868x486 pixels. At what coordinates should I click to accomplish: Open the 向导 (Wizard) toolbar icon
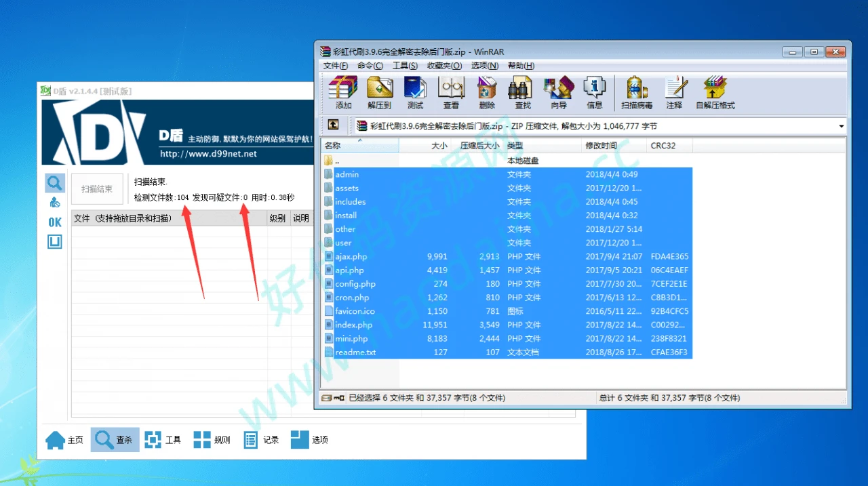(x=559, y=92)
